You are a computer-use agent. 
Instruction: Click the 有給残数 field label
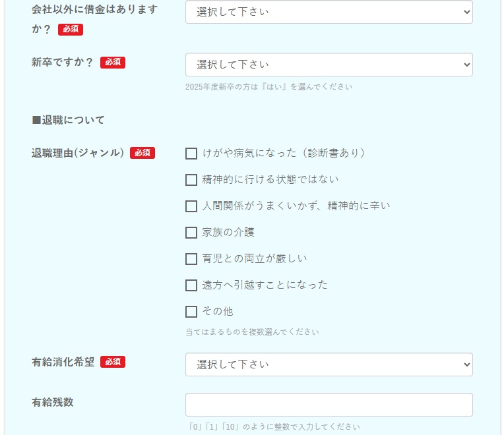tap(53, 402)
